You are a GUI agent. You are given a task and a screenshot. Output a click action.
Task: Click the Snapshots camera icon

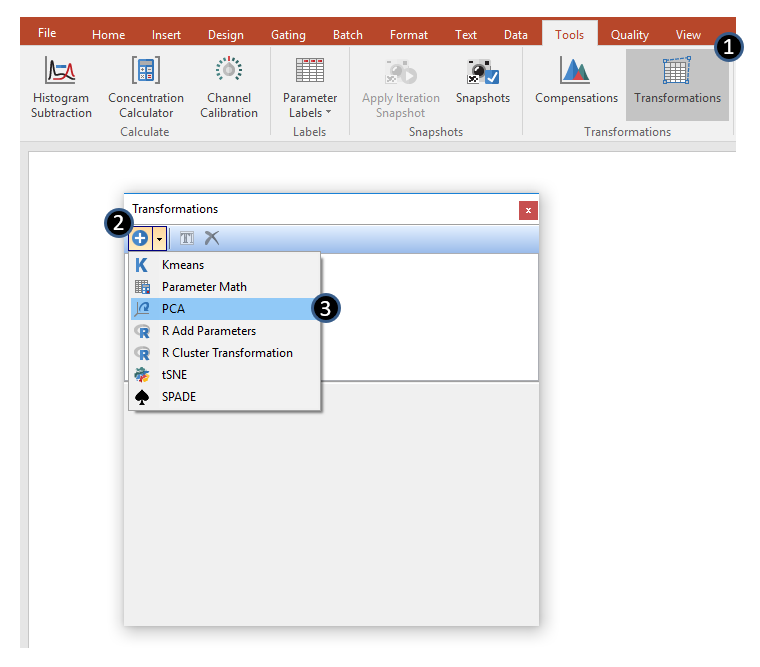click(482, 72)
